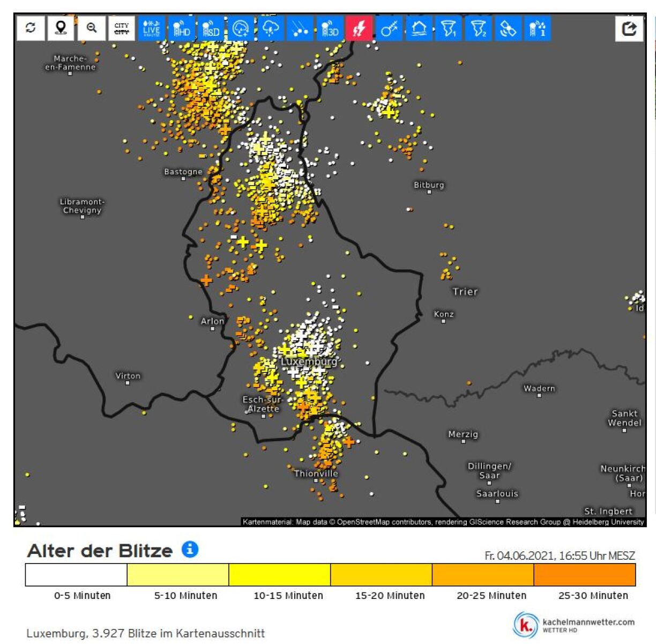Image resolution: width=656 pixels, height=644 pixels.
Task: Open the LIVE analysis layer
Action: [152, 28]
